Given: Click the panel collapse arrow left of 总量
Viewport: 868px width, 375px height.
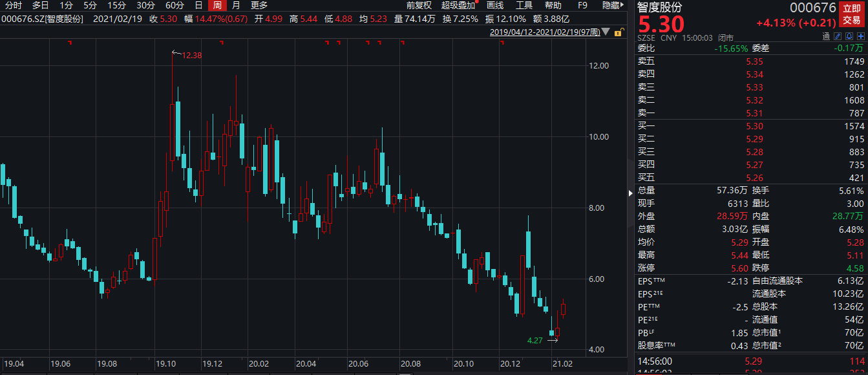Looking at the screenshot, I should 631,192.
